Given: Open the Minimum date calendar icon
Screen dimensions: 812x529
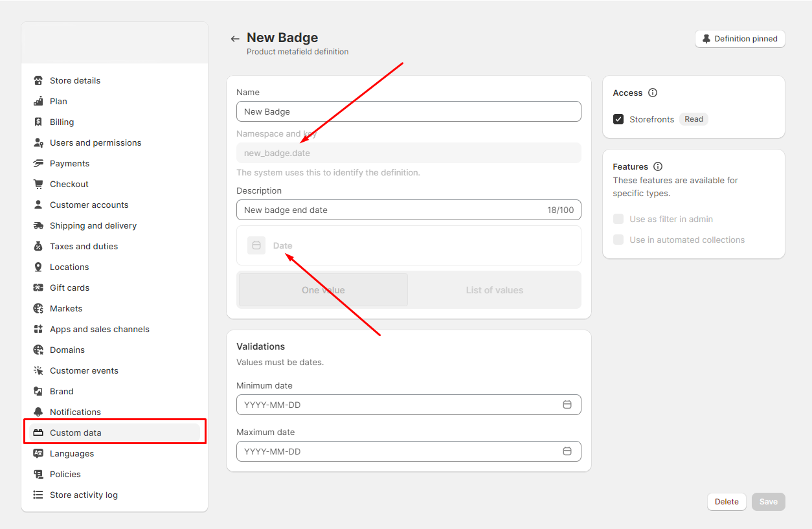Looking at the screenshot, I should tap(567, 405).
